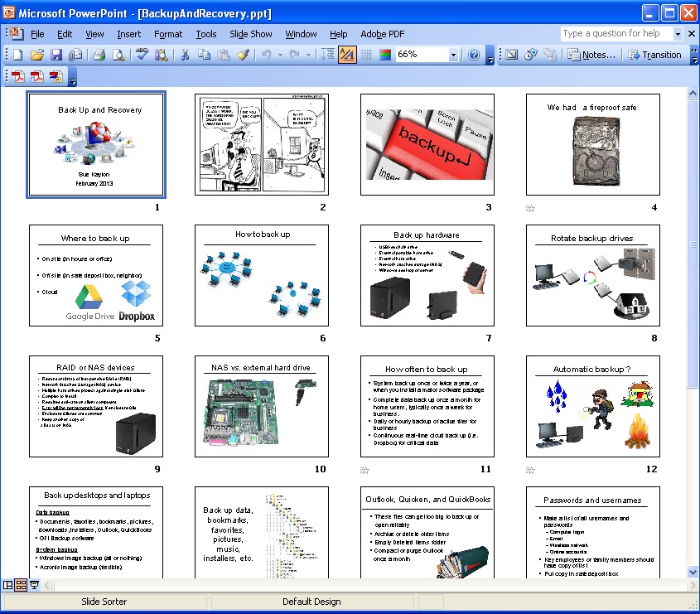
Task: Expand the help question box dropdown arrow
Action: point(678,33)
